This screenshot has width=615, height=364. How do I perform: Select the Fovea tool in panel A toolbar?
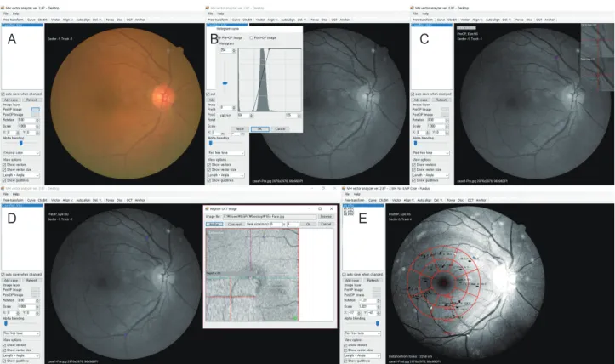[x=110, y=20]
